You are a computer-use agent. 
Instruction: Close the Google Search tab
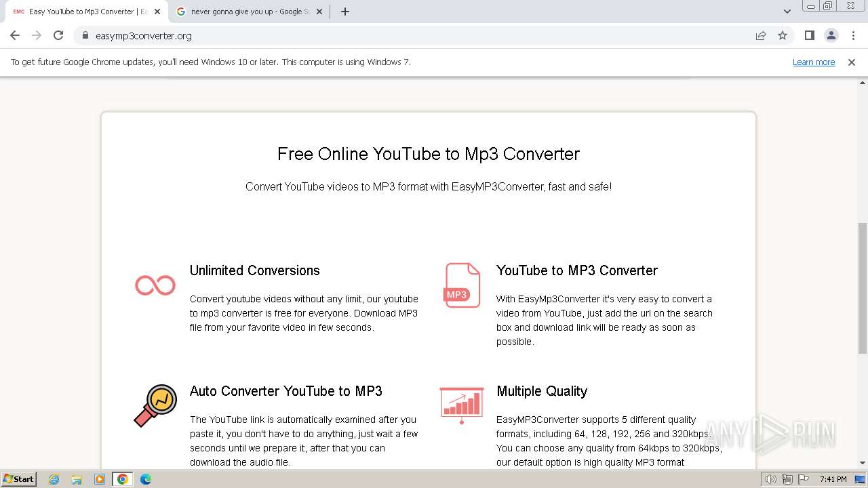pos(319,12)
